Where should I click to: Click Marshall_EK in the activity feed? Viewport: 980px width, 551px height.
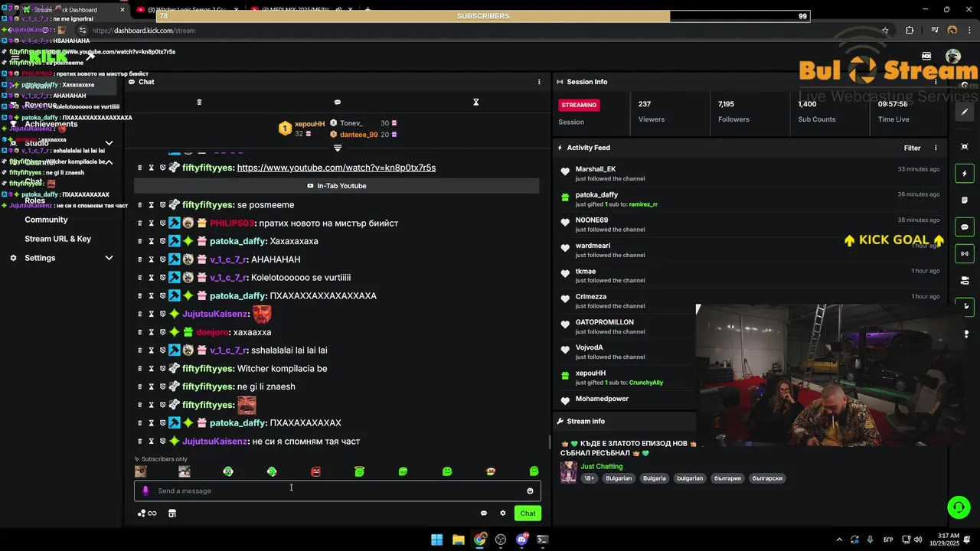[x=596, y=169]
